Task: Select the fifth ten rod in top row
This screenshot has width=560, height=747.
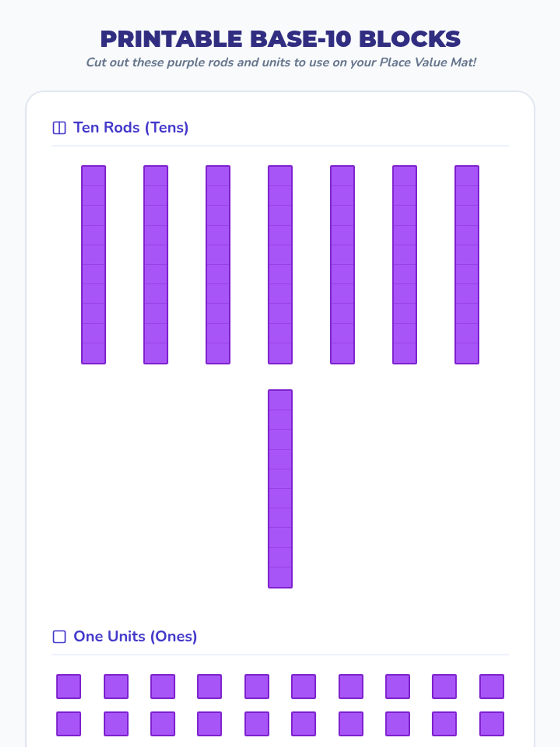Action: coord(343,265)
